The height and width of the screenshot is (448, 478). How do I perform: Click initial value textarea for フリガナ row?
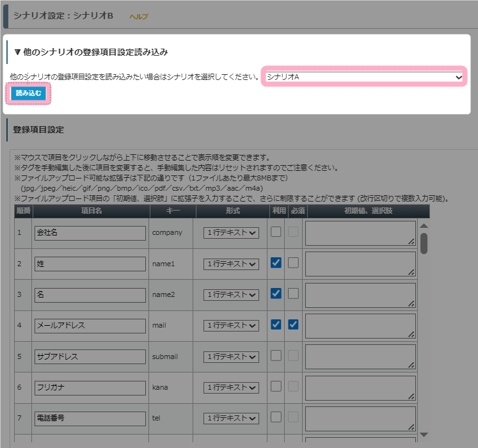coord(360,388)
